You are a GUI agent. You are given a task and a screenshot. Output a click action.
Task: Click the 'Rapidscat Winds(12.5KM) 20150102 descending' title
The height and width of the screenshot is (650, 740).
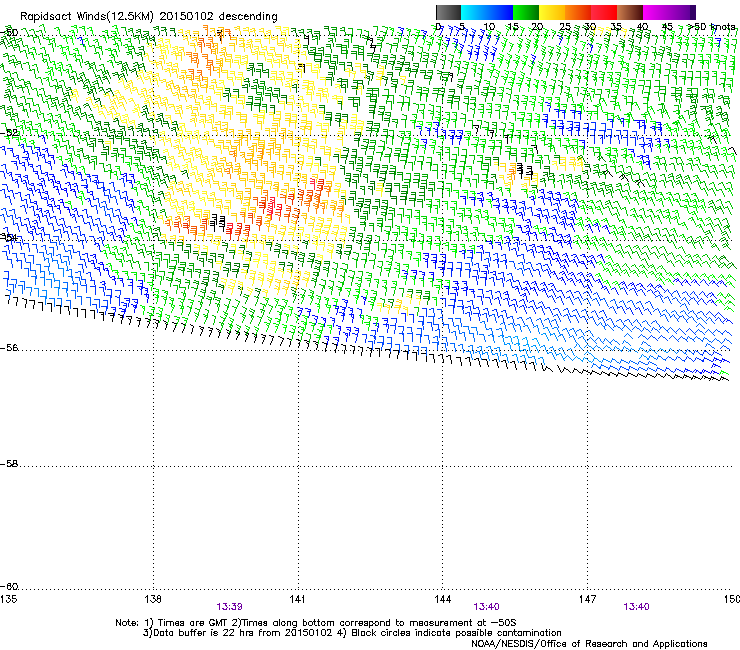[149, 16]
